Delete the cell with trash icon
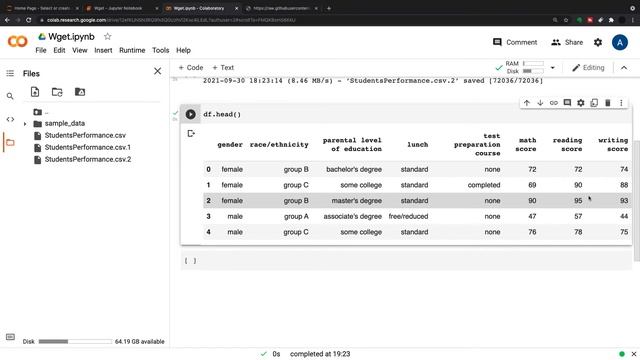Viewport: 640px width, 360px height. tap(607, 103)
